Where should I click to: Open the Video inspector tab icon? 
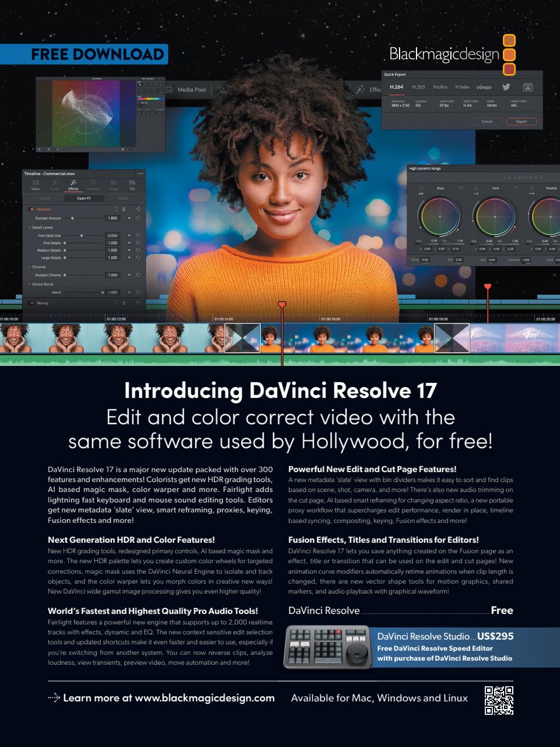click(36, 184)
